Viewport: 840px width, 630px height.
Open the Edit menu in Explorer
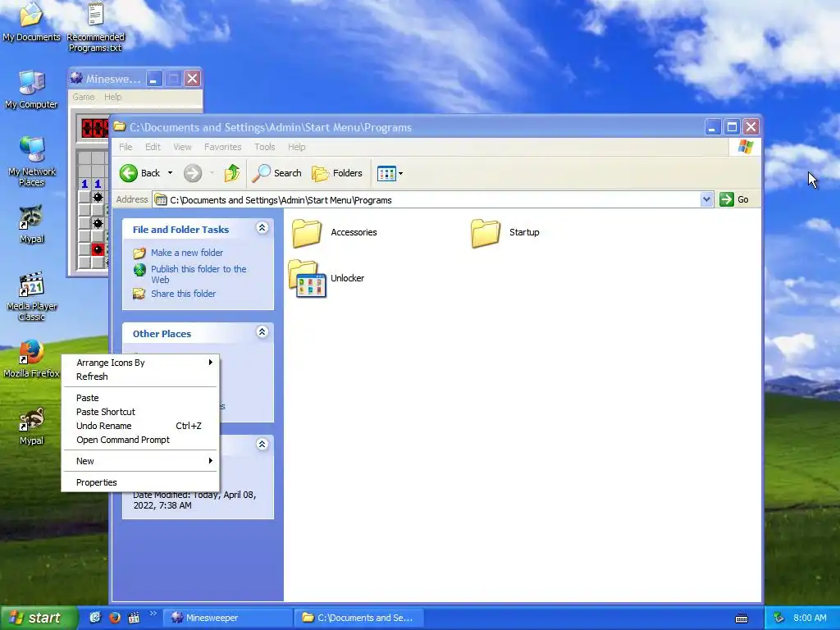153,147
